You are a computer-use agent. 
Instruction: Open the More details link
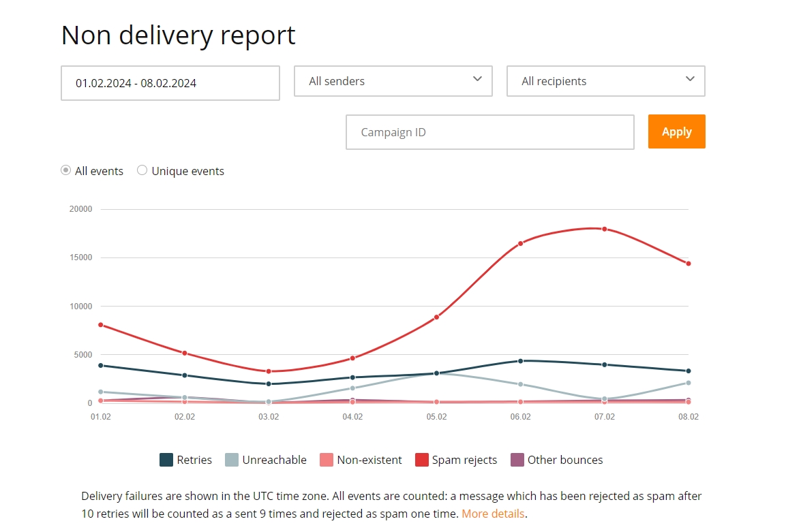click(x=494, y=514)
